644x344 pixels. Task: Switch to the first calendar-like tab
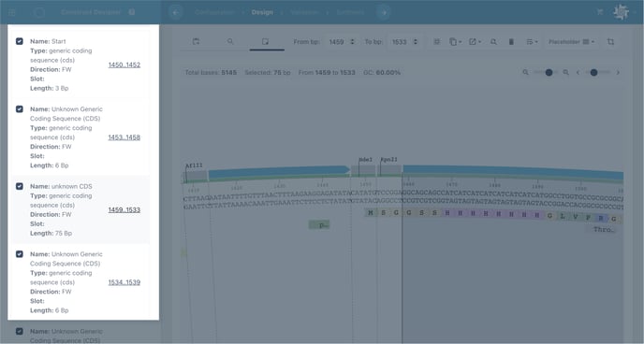pyautogui.click(x=196, y=41)
